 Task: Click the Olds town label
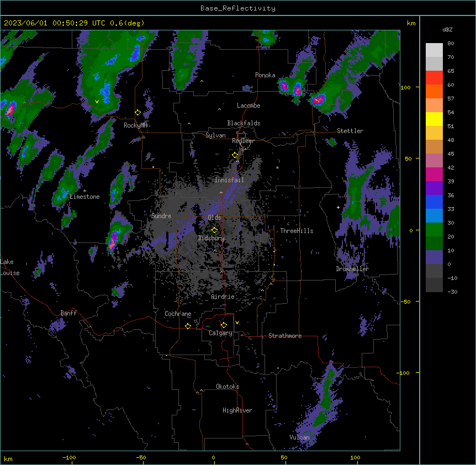click(x=214, y=218)
